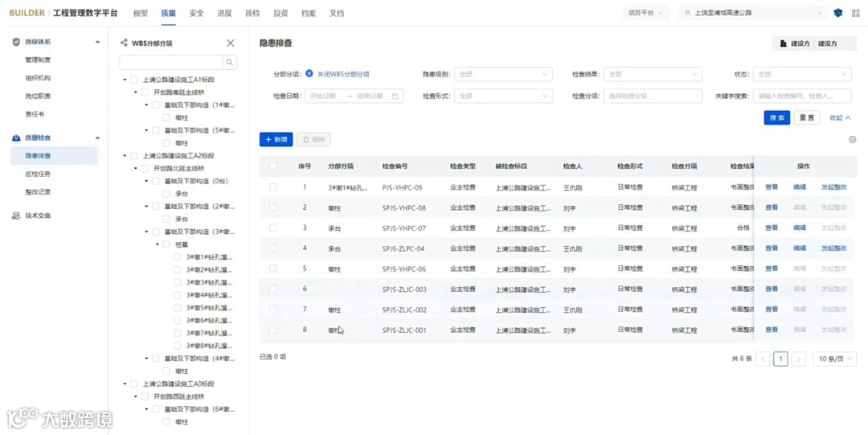The width and height of the screenshot is (868, 435).
Task: Open the 检查形式 dropdown
Action: click(503, 96)
